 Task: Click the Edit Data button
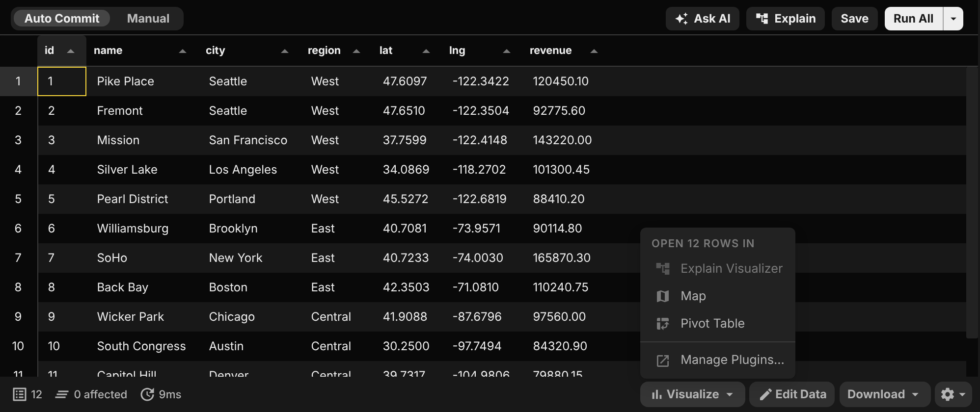pos(792,394)
